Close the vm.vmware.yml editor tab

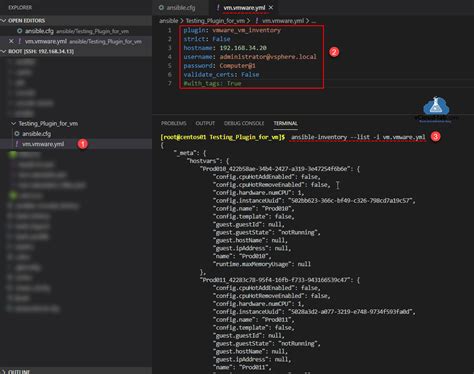click(x=271, y=7)
